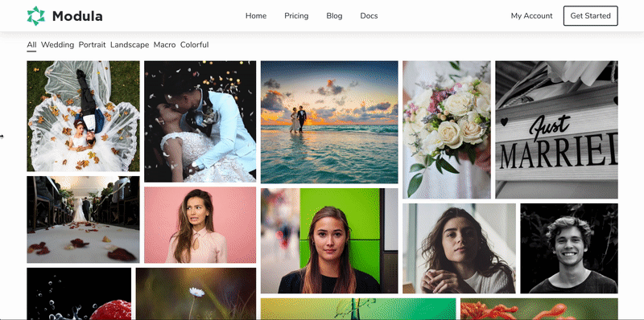Open the Just Married sign photo
This screenshot has width=644, height=320.
coord(556,129)
